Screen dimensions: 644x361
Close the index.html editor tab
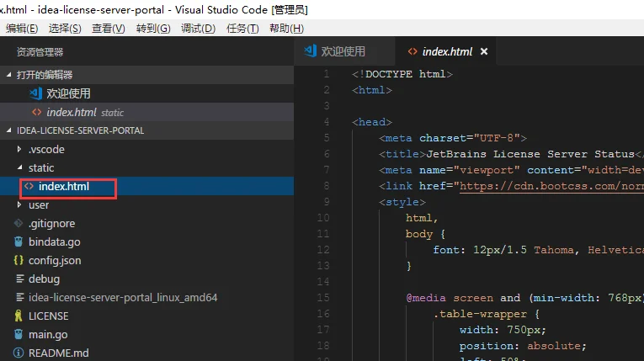point(484,51)
